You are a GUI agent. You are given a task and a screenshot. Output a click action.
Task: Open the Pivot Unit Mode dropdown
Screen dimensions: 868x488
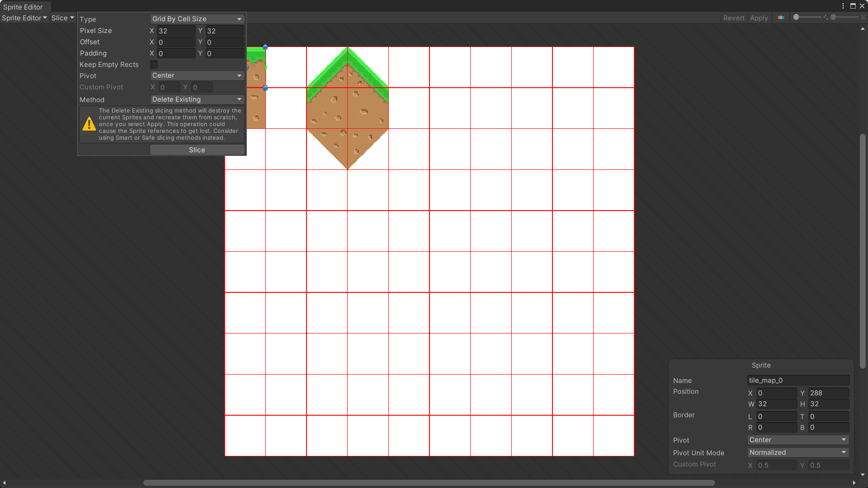coord(798,452)
